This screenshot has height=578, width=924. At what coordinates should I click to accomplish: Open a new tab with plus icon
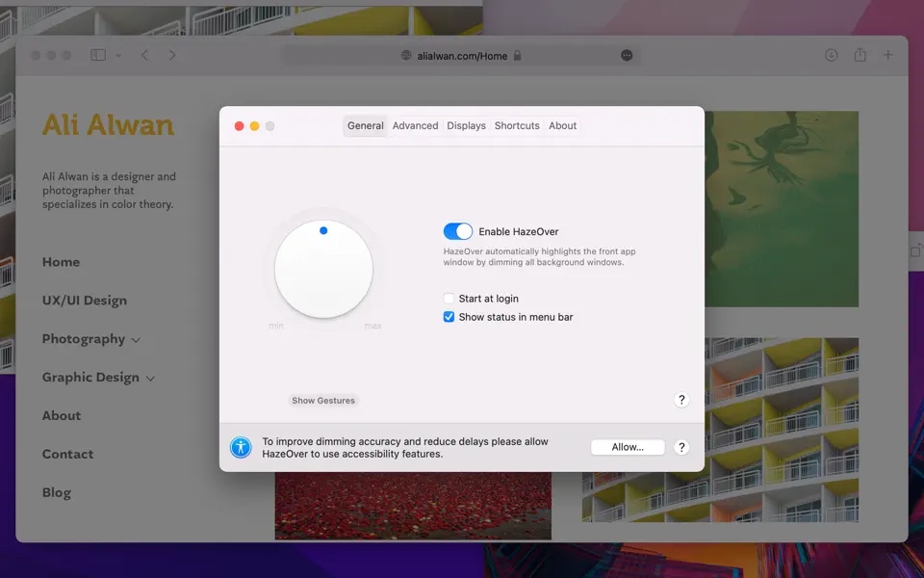[x=888, y=55]
